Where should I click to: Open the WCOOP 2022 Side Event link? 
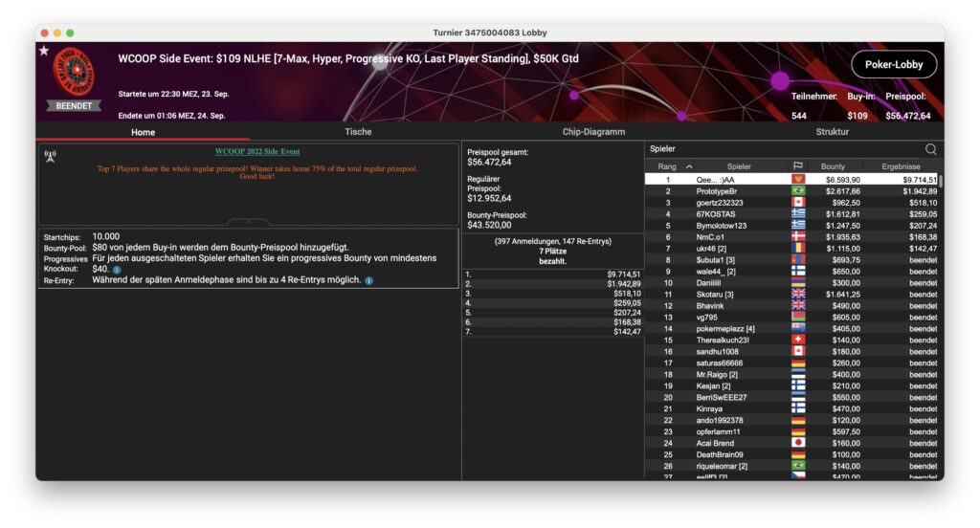pos(257,151)
